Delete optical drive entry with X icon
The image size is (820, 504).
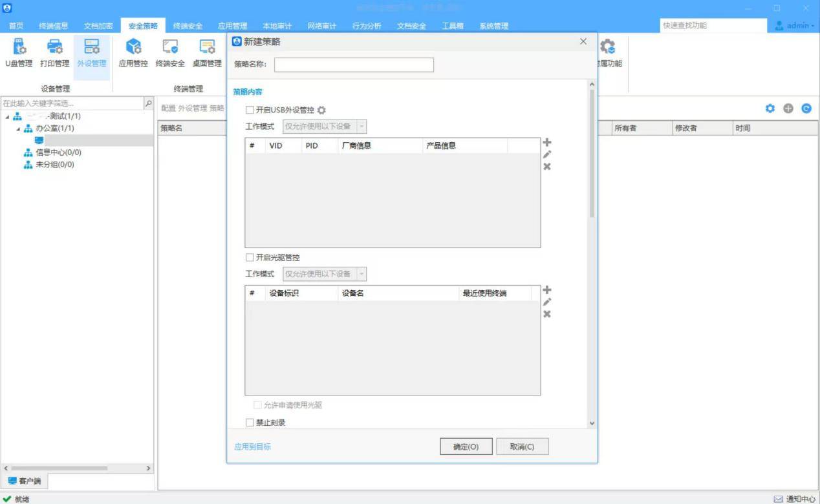coord(547,314)
